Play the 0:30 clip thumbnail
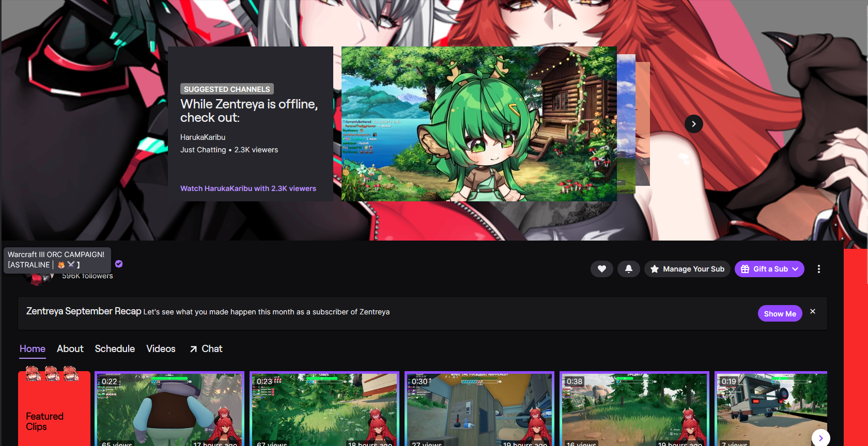The width and height of the screenshot is (868, 446). tap(479, 408)
